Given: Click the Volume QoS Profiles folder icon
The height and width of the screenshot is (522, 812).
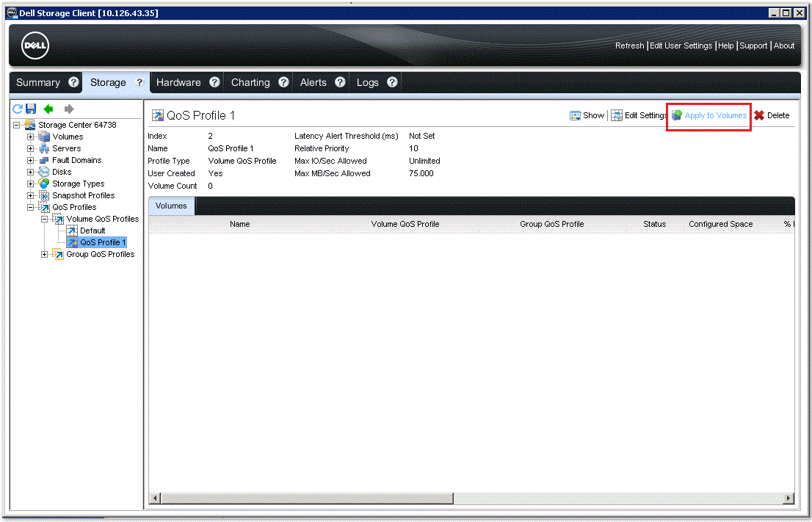Looking at the screenshot, I should click(x=58, y=219).
